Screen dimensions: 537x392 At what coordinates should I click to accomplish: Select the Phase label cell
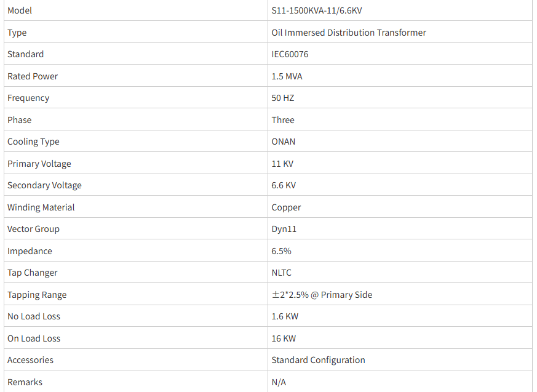pyautogui.click(x=20, y=120)
